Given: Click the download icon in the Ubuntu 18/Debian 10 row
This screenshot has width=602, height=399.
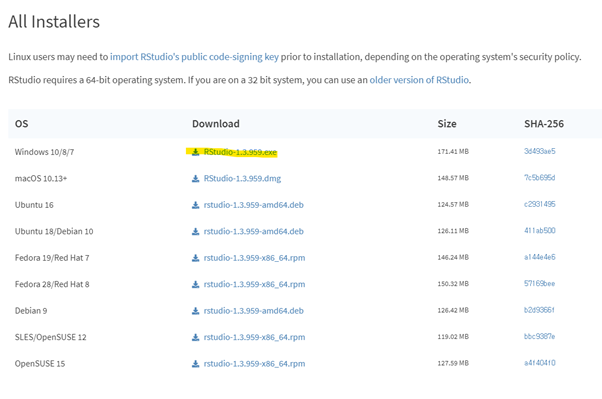Looking at the screenshot, I should (195, 232).
